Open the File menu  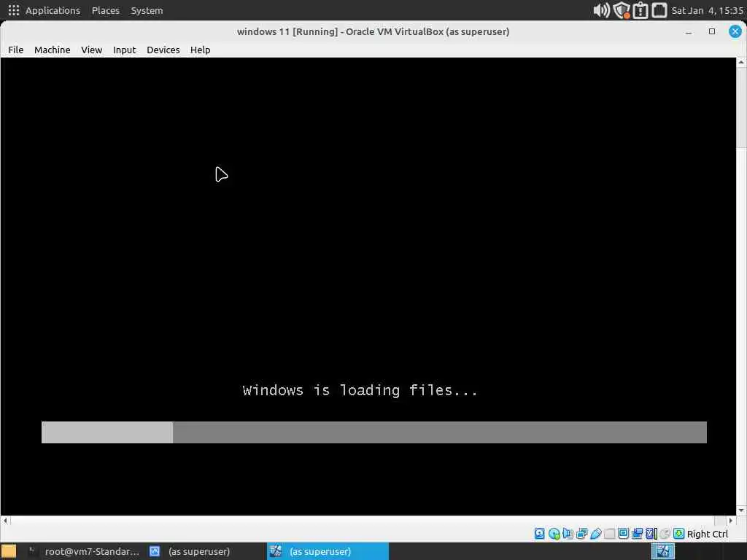click(16, 50)
